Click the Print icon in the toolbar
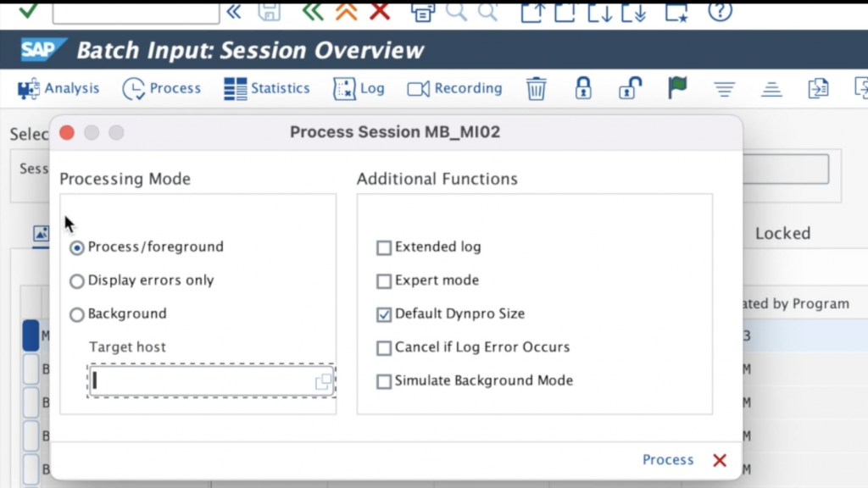868x488 pixels. pos(421,12)
